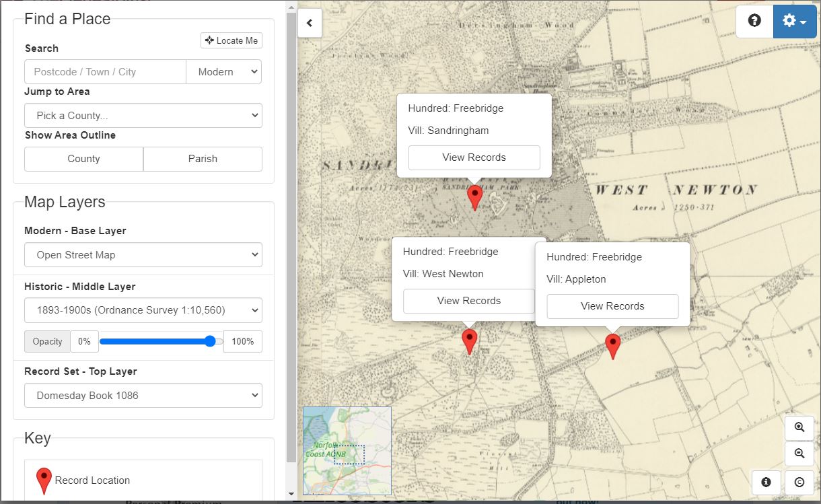Viewport: 821px width, 504px height.
Task: Expand the Modern search type dropdown
Action: point(223,72)
